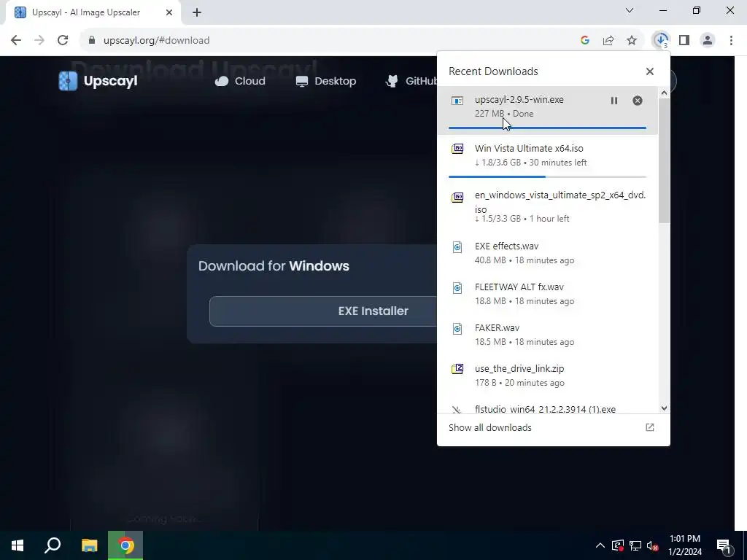This screenshot has width=747, height=560.
Task: Open a new browser tab
Action: coord(197,12)
